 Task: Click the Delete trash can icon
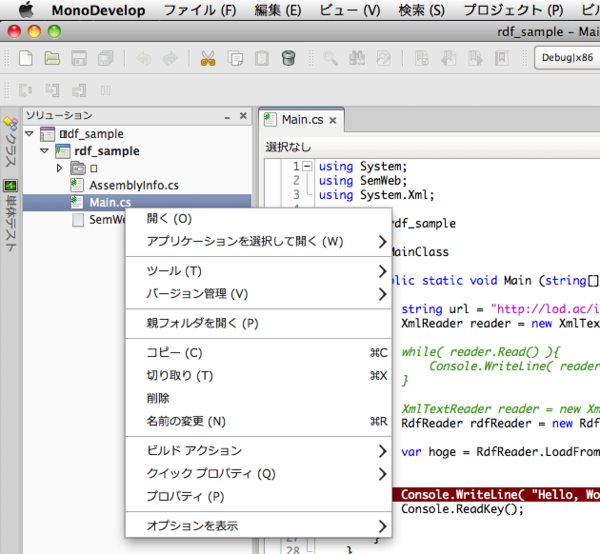pos(288,58)
